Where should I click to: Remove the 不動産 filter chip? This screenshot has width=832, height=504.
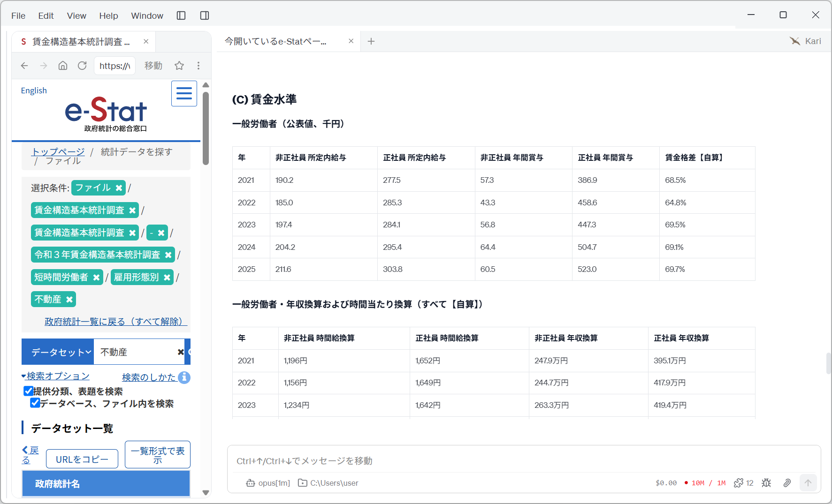tap(69, 300)
